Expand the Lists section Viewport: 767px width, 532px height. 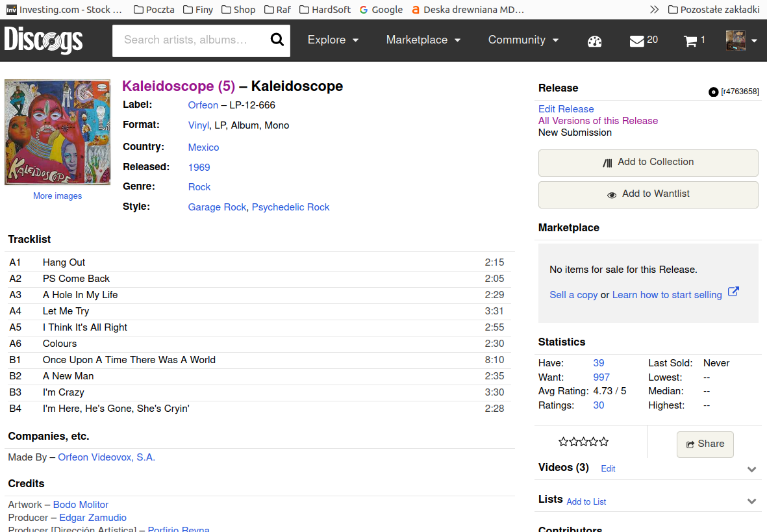[751, 501]
